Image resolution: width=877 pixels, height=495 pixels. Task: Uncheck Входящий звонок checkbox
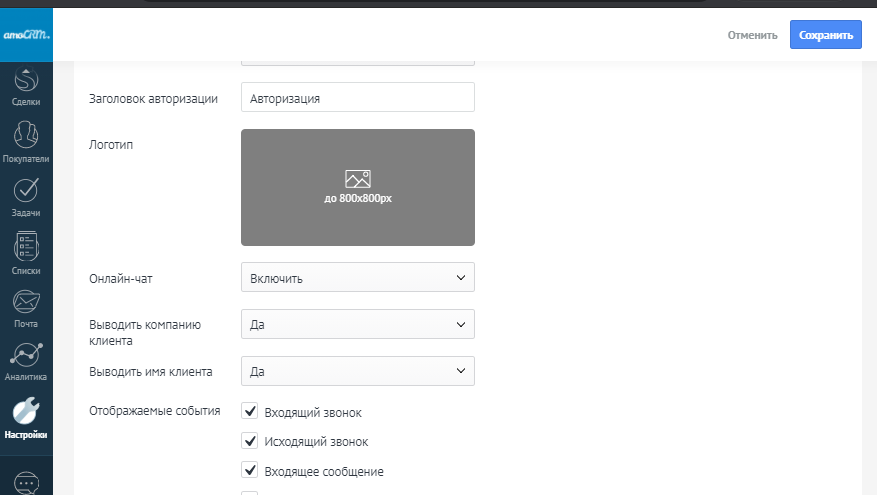(250, 411)
